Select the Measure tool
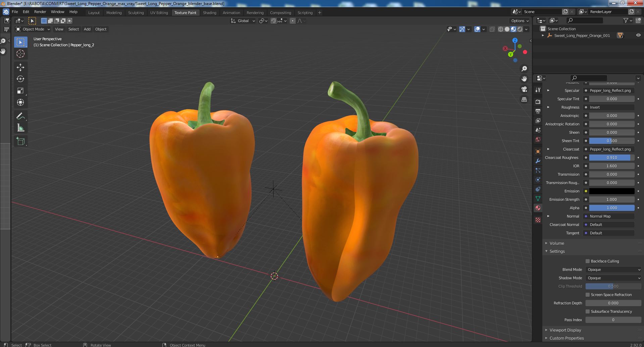The width and height of the screenshot is (644, 347). coord(20,128)
